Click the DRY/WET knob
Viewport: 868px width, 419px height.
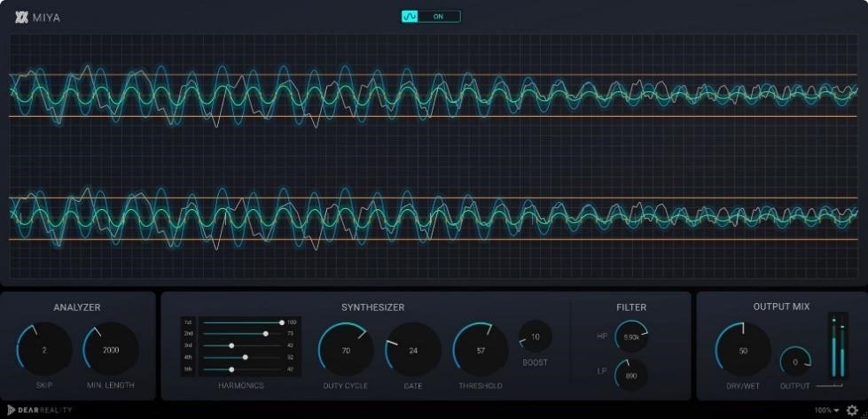point(743,351)
